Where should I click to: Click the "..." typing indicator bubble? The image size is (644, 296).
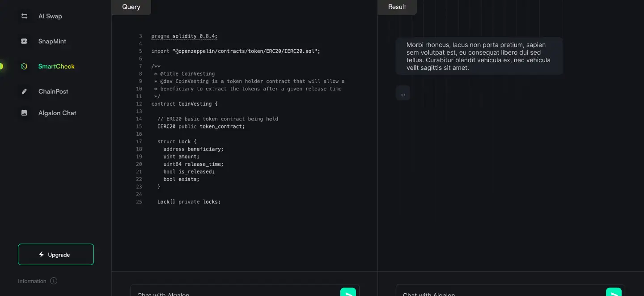click(403, 93)
